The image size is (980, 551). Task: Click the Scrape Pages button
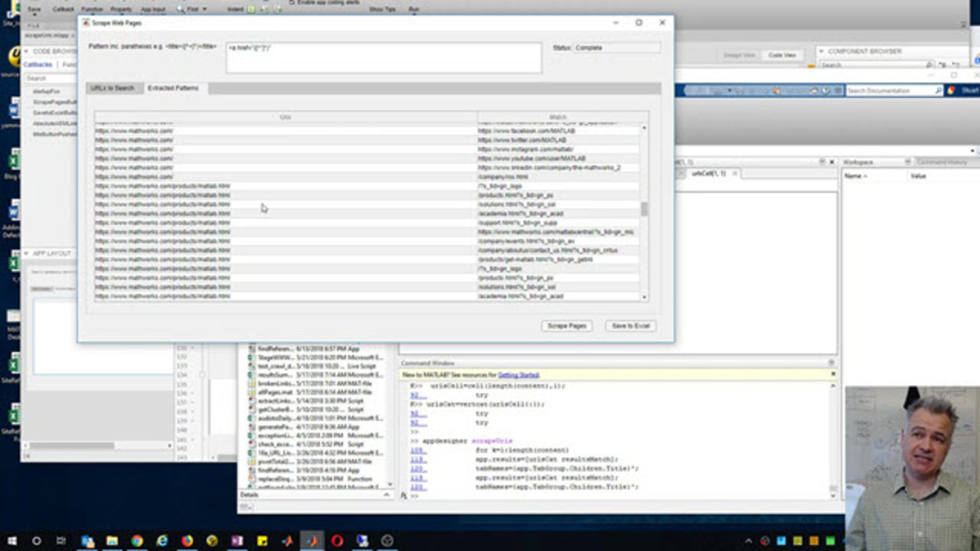click(567, 326)
